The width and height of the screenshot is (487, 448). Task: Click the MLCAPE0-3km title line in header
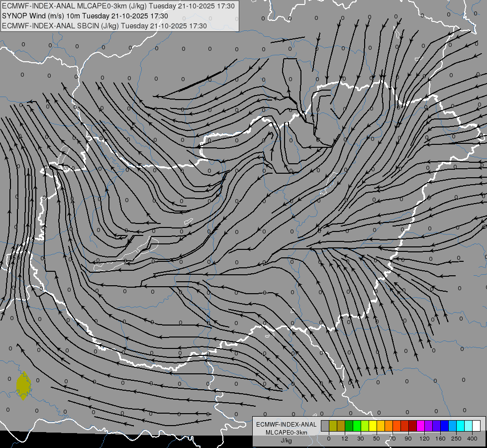[118, 6]
